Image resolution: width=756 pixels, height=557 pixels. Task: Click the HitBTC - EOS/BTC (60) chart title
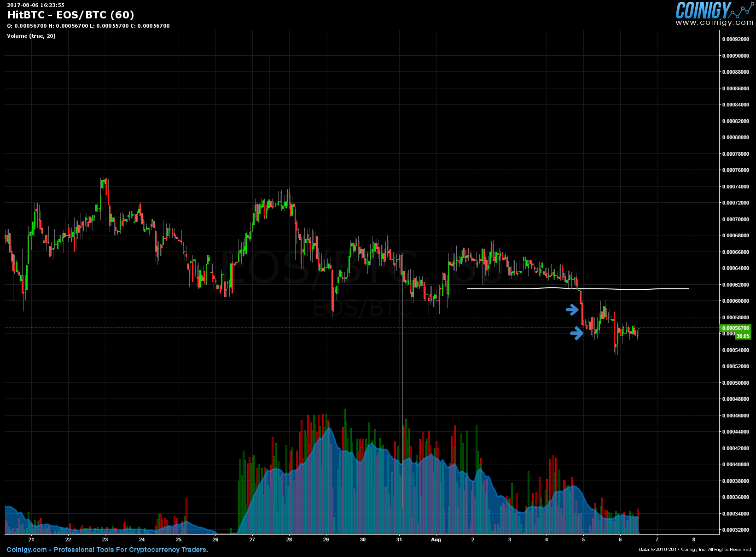(x=70, y=15)
